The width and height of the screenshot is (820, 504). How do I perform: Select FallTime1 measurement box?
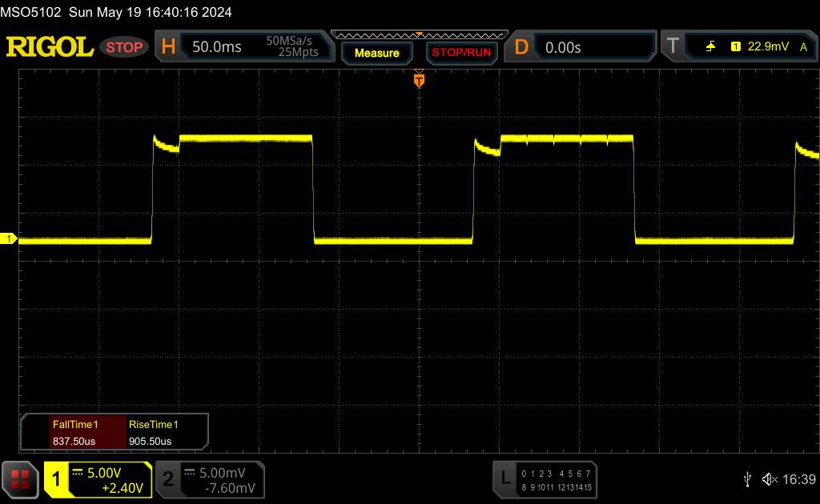coord(88,433)
